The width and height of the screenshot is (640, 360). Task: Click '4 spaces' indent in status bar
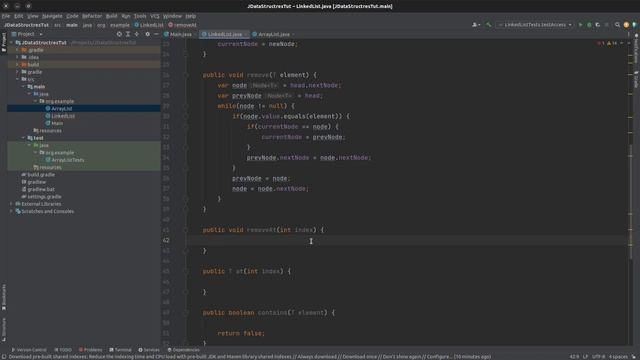[618, 357]
